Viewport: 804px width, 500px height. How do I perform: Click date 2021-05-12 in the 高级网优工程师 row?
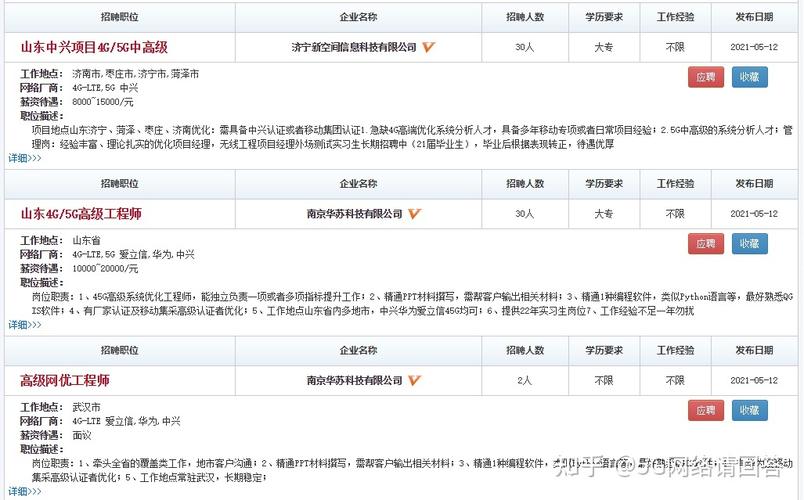(754, 381)
